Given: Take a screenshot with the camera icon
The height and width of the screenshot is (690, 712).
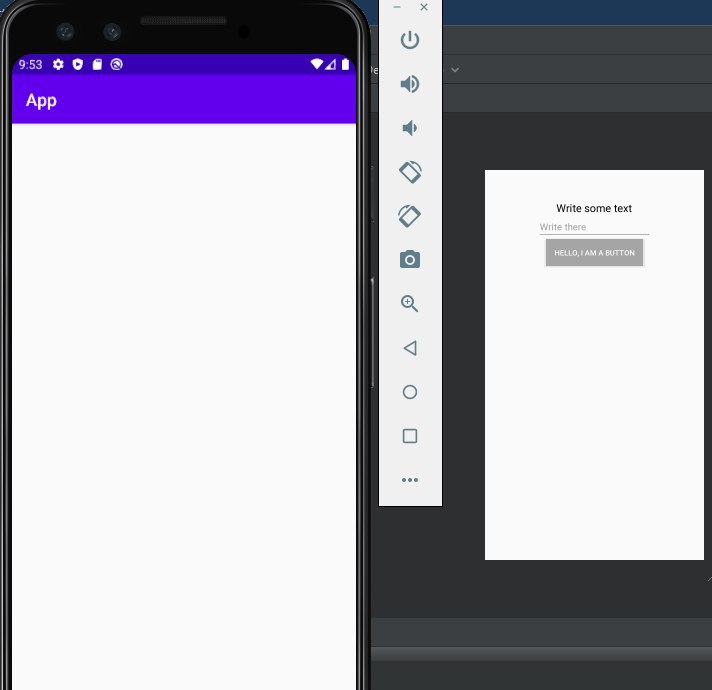Looking at the screenshot, I should 410,259.
